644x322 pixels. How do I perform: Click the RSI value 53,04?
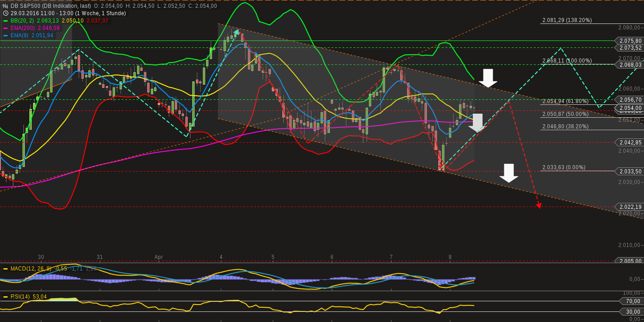40,297
